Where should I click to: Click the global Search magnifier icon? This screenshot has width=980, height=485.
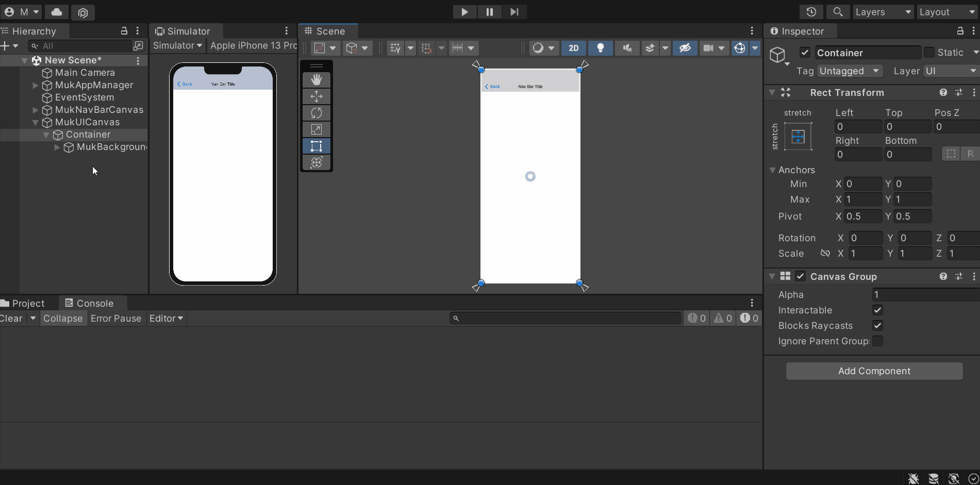(x=838, y=12)
